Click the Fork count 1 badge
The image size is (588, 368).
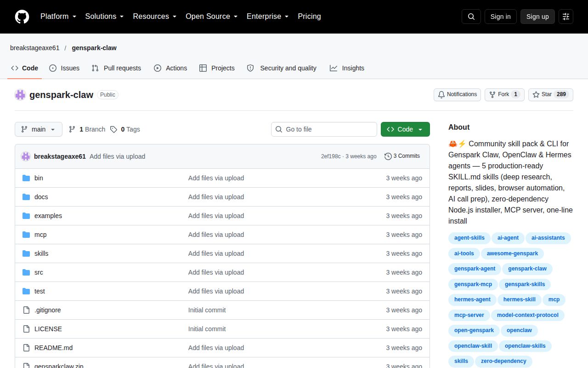click(516, 94)
